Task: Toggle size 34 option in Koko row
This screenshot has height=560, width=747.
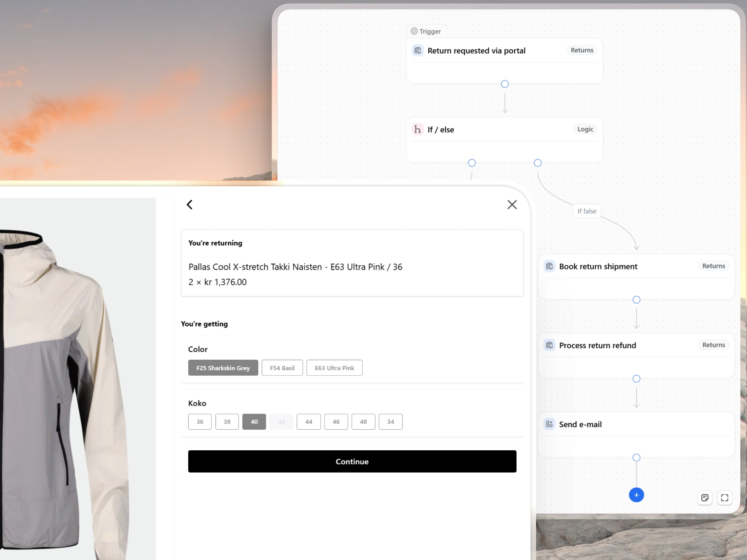Action: (x=391, y=422)
